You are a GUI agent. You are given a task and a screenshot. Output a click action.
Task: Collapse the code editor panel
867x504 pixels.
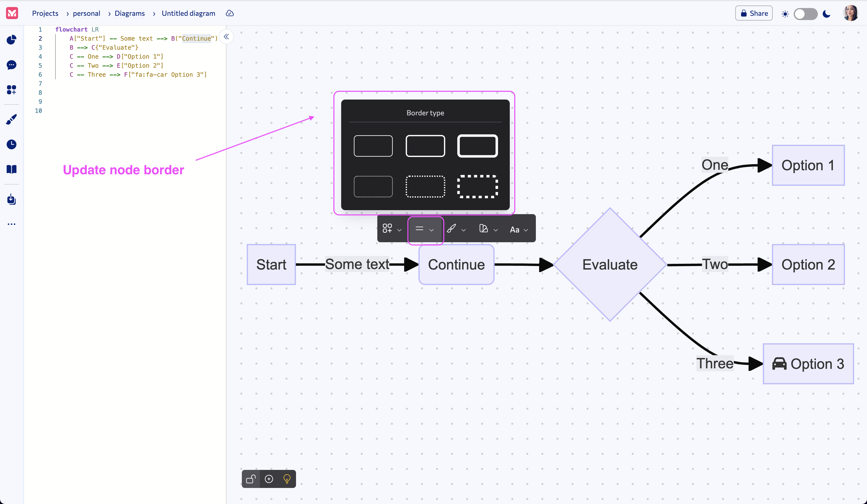click(226, 36)
